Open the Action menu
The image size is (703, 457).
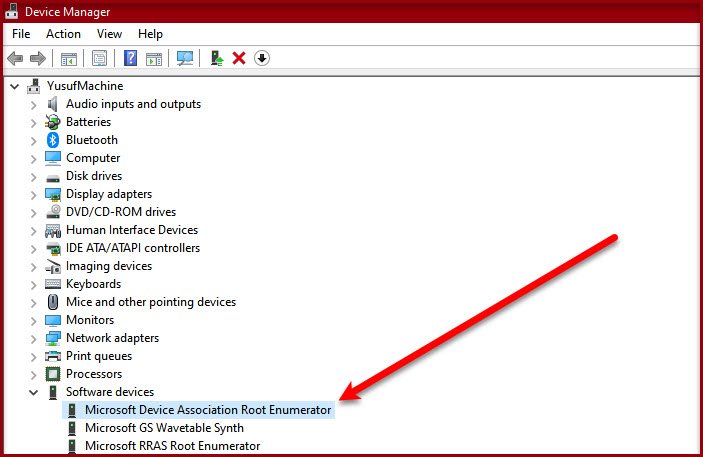(63, 34)
